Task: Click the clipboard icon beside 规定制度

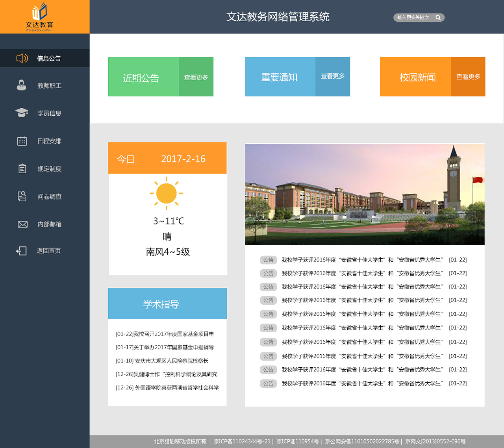Action: click(22, 168)
